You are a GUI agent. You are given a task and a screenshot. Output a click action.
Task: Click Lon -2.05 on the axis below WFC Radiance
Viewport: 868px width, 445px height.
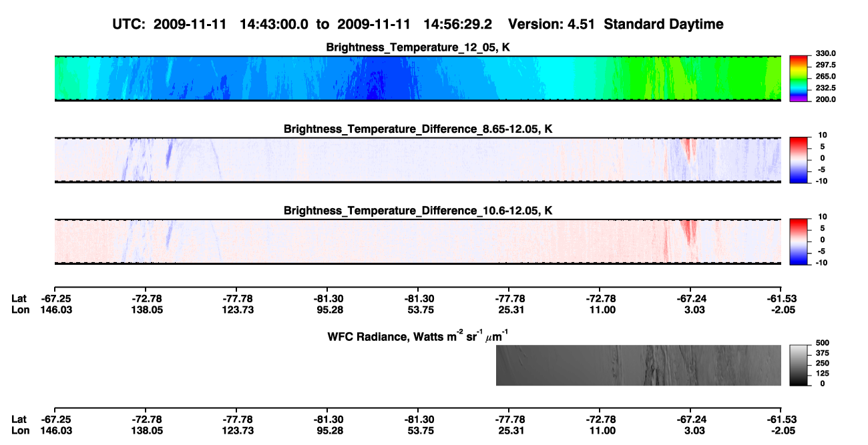(781, 430)
